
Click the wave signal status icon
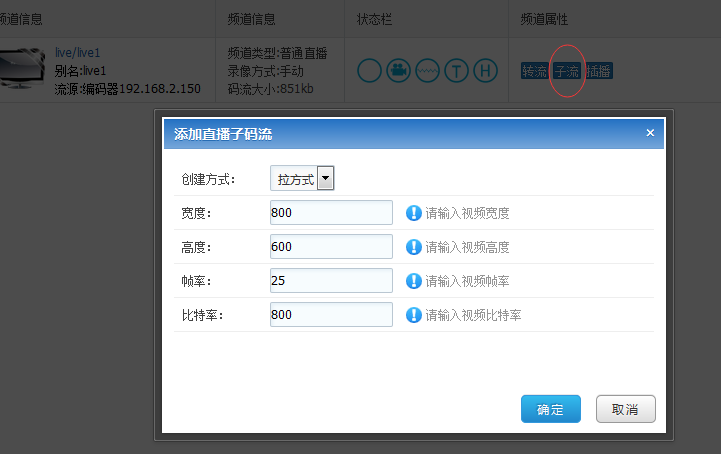427,71
